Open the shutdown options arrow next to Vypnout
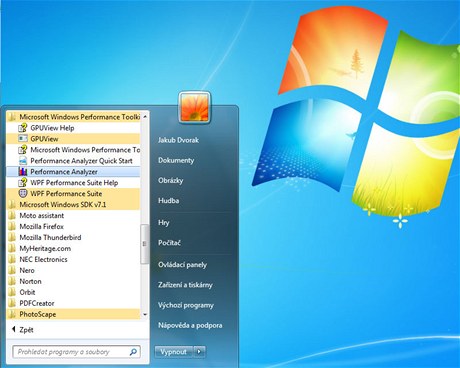The height and width of the screenshot is (368, 460). (x=199, y=352)
